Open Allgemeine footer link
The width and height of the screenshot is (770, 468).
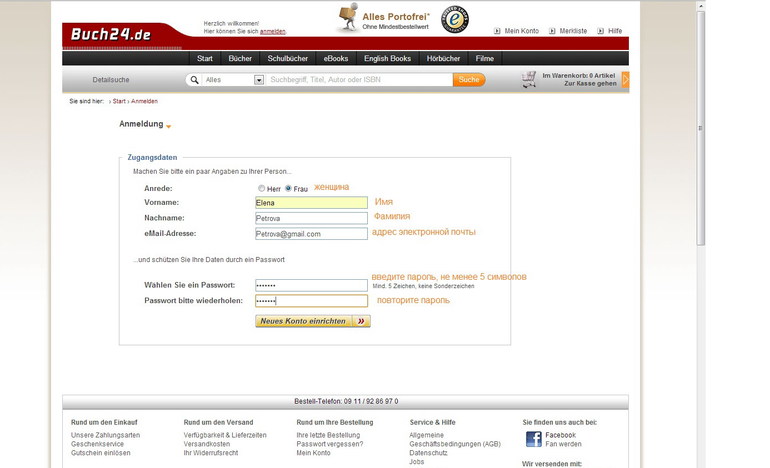(426, 435)
